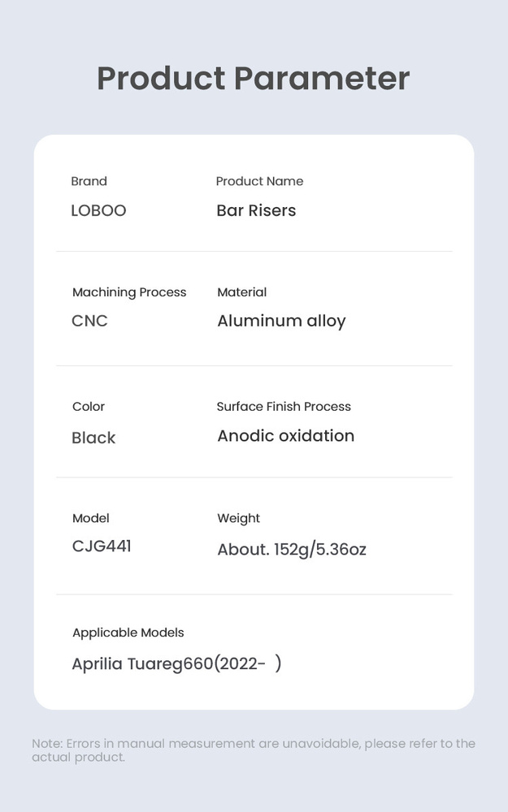
Task: Click the Surface Finish Process label
Action: tap(284, 407)
